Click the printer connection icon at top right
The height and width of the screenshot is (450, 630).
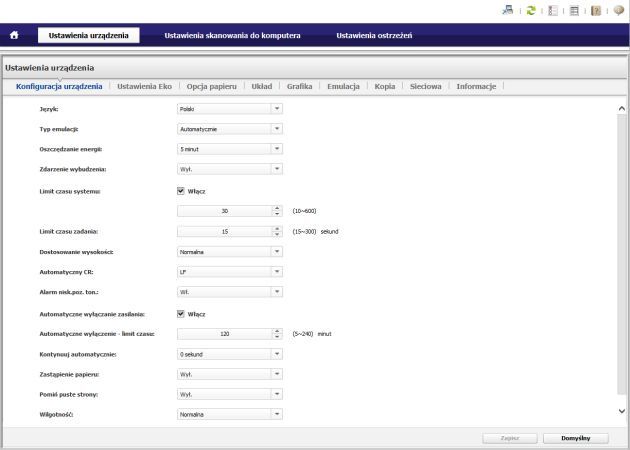click(508, 10)
